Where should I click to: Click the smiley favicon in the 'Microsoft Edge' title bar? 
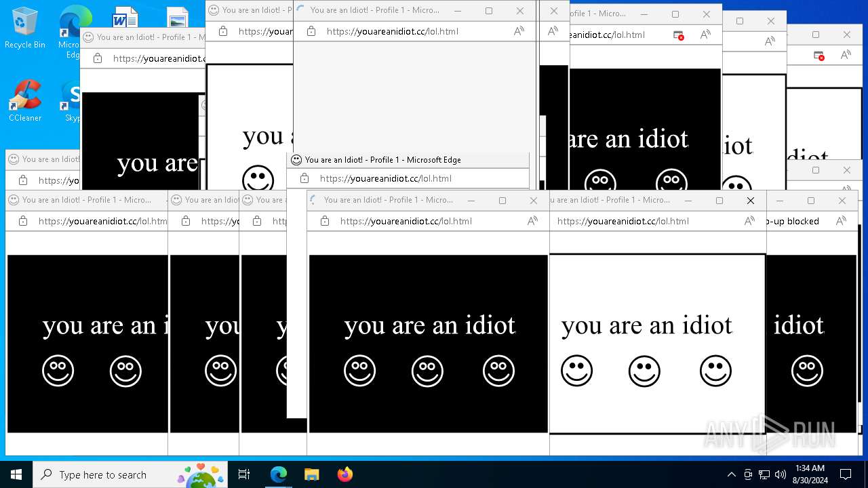click(296, 160)
